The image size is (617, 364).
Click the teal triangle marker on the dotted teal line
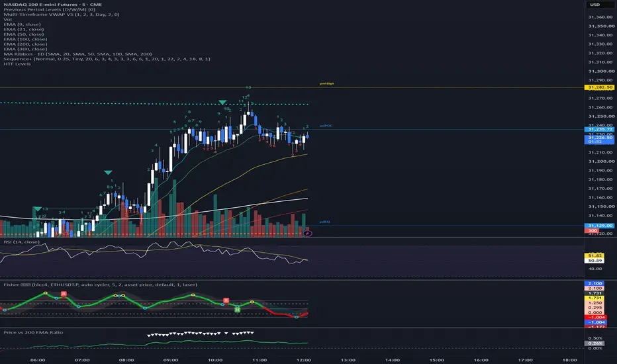click(222, 103)
